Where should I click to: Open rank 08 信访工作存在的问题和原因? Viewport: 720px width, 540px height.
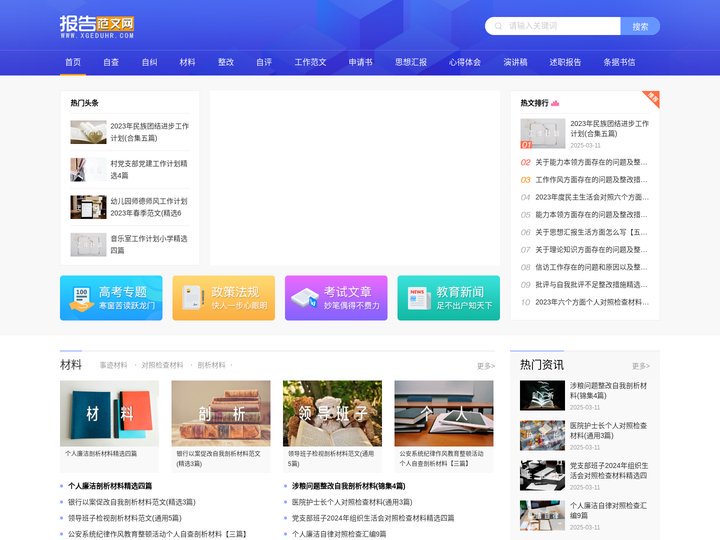(x=591, y=267)
